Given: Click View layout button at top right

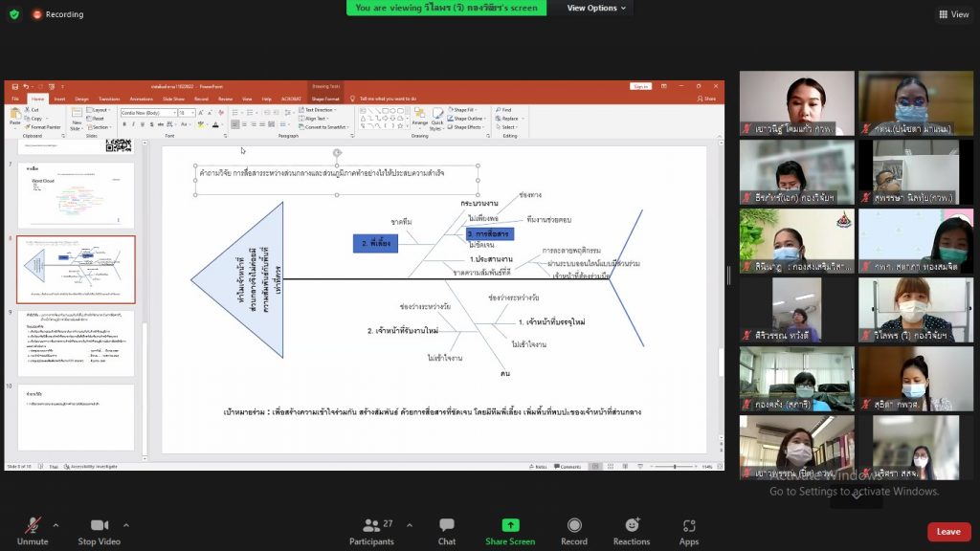Looking at the screenshot, I should (954, 14).
